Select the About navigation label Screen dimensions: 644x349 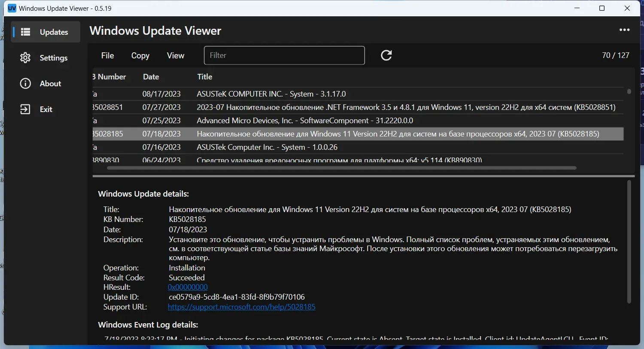point(51,84)
